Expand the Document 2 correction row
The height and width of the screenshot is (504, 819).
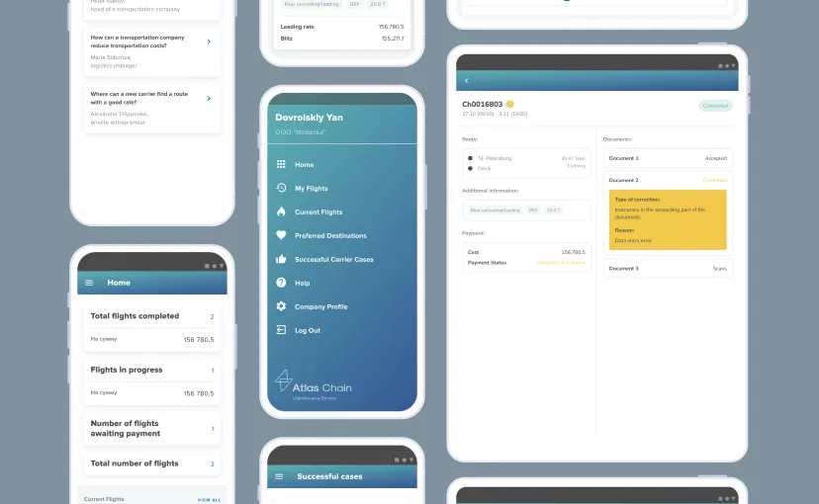pos(668,180)
